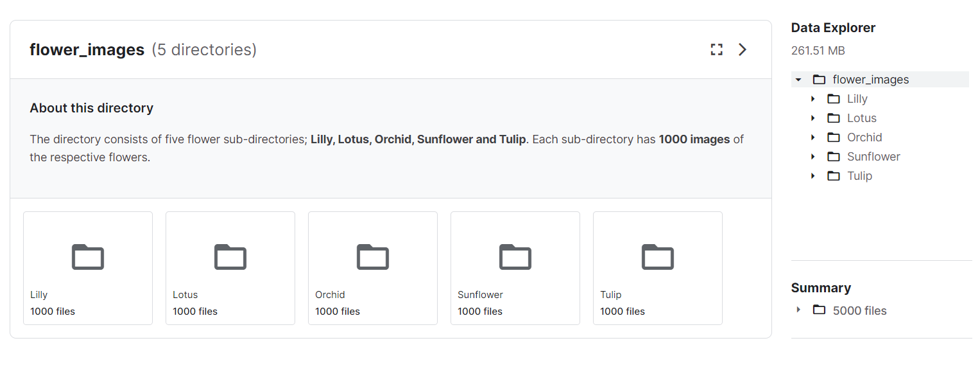The image size is (980, 370).
Task: Click the flower_images folder icon in Data Explorer
Action: click(819, 80)
